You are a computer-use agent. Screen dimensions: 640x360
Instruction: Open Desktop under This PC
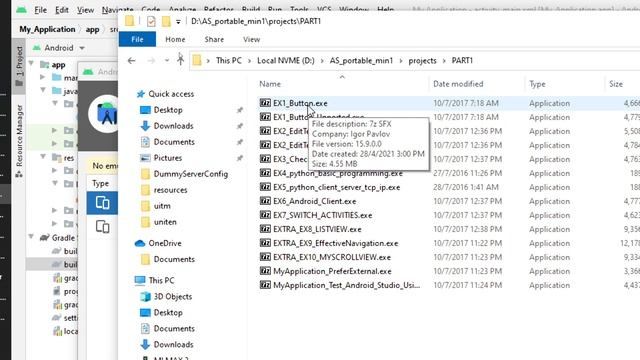[168, 313]
